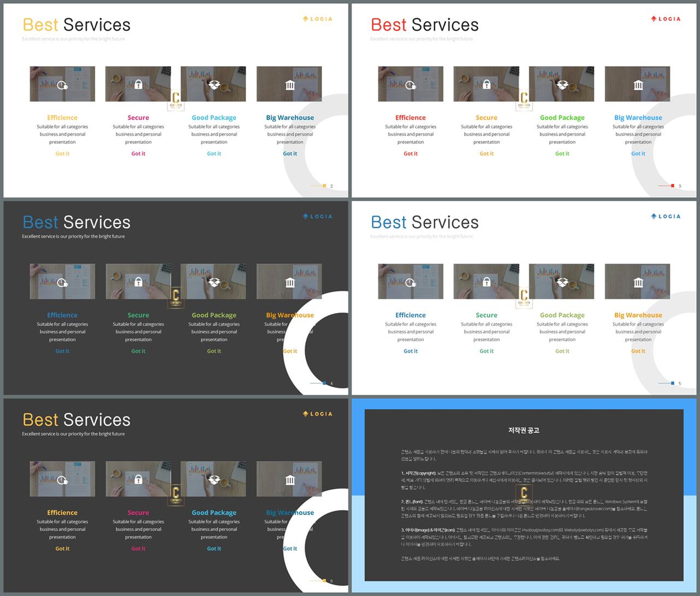Click the open box icon on slide 6
The image size is (700, 596).
pos(214,480)
